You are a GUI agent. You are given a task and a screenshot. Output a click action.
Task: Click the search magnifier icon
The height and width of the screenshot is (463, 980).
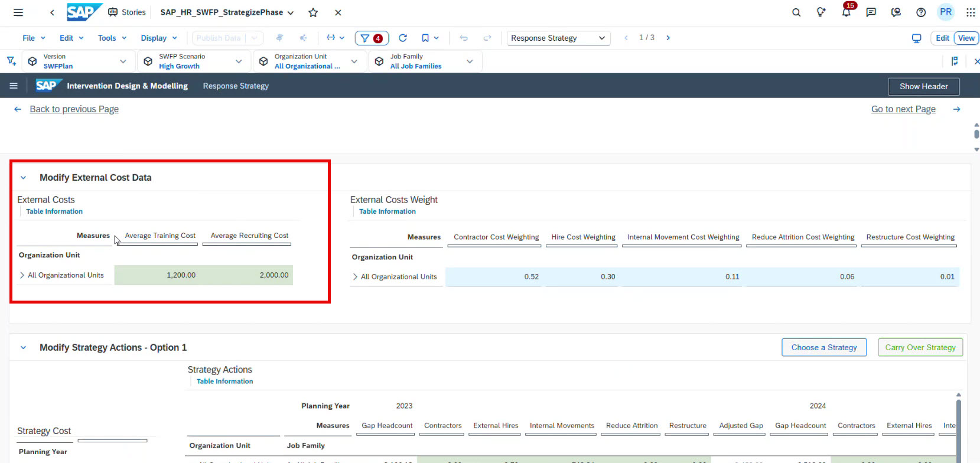click(796, 12)
